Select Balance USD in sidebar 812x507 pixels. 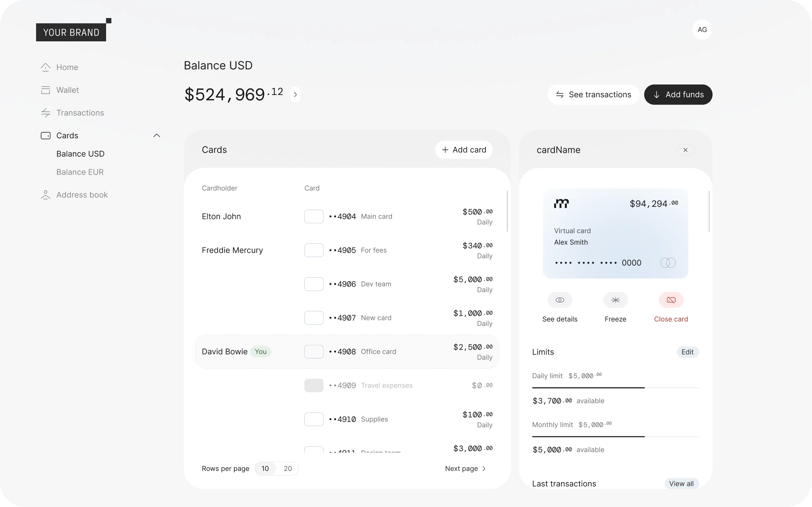(80, 154)
